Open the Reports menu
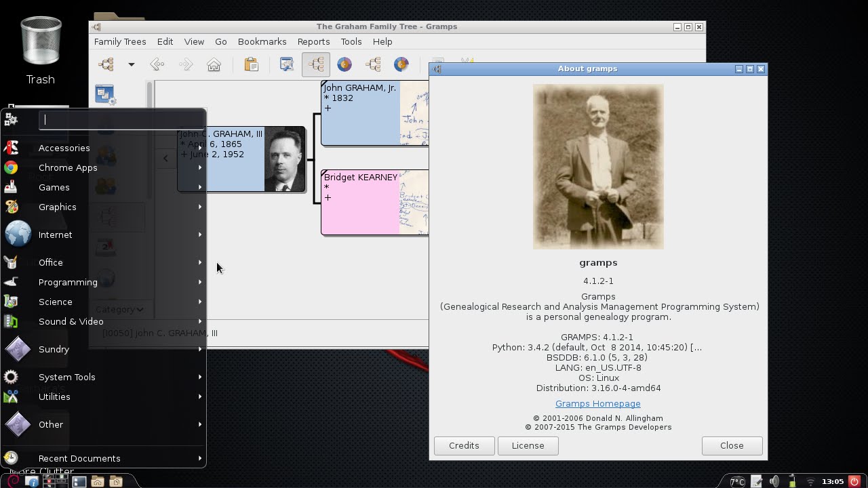The width and height of the screenshot is (868, 488). pyautogui.click(x=313, y=41)
